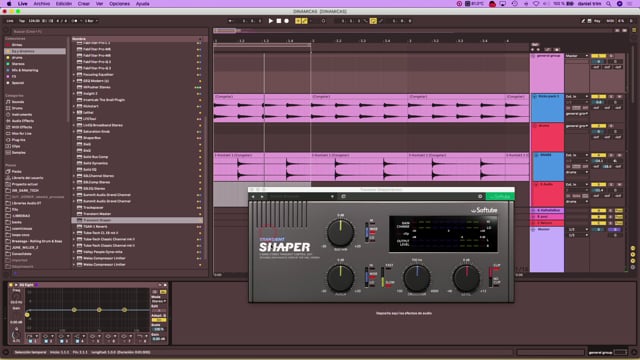Select the blue Kickspark track header
Viewport: 640px width, 360px height.
pos(547,108)
